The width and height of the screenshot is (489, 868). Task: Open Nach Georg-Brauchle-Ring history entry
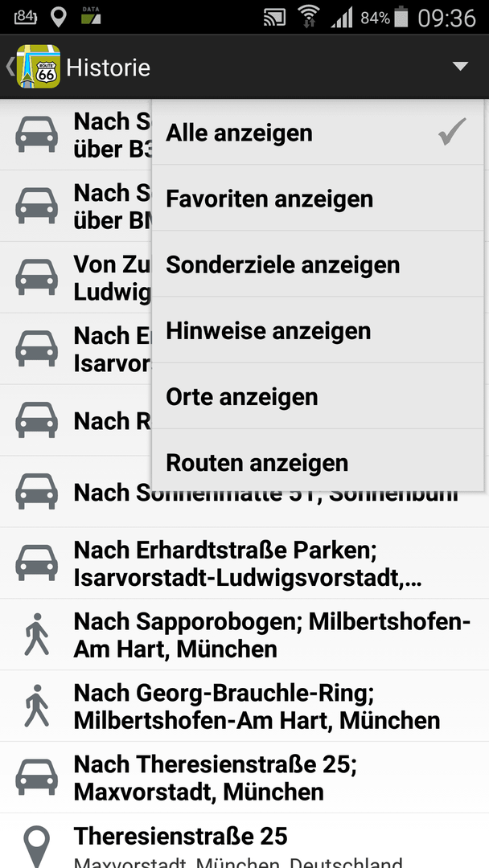tap(244, 706)
